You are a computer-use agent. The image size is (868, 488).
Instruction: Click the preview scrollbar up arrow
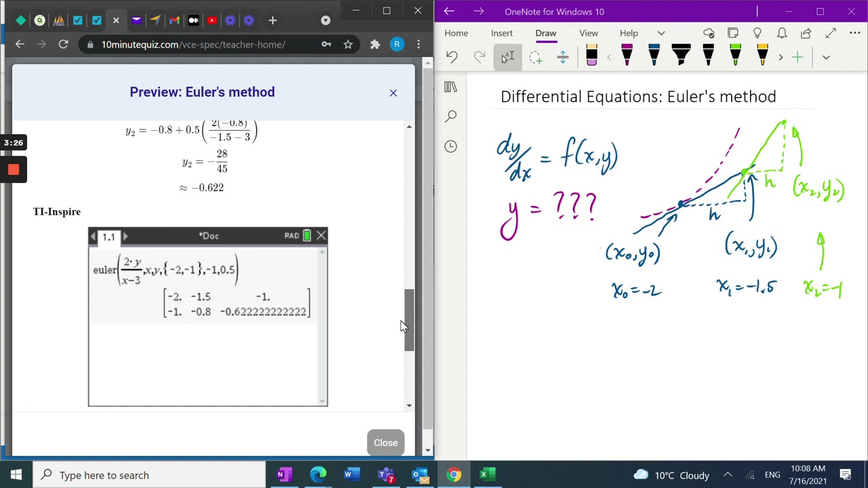[x=409, y=127]
